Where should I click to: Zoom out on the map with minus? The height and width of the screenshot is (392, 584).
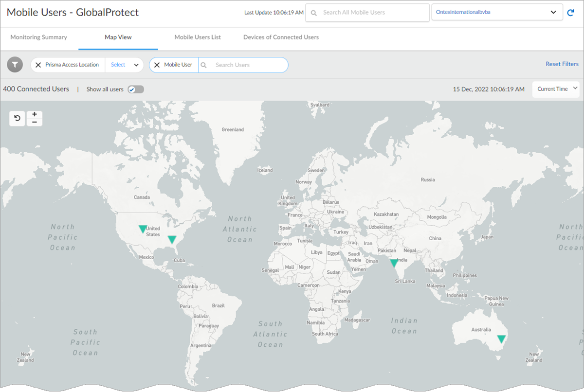(x=35, y=122)
